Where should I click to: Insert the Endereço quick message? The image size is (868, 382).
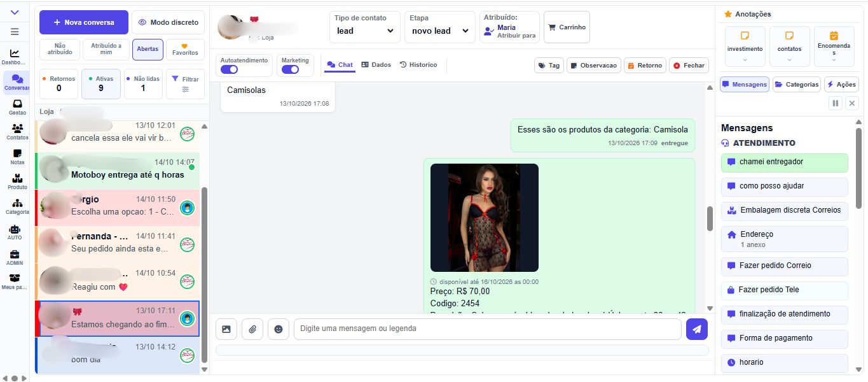click(785, 239)
